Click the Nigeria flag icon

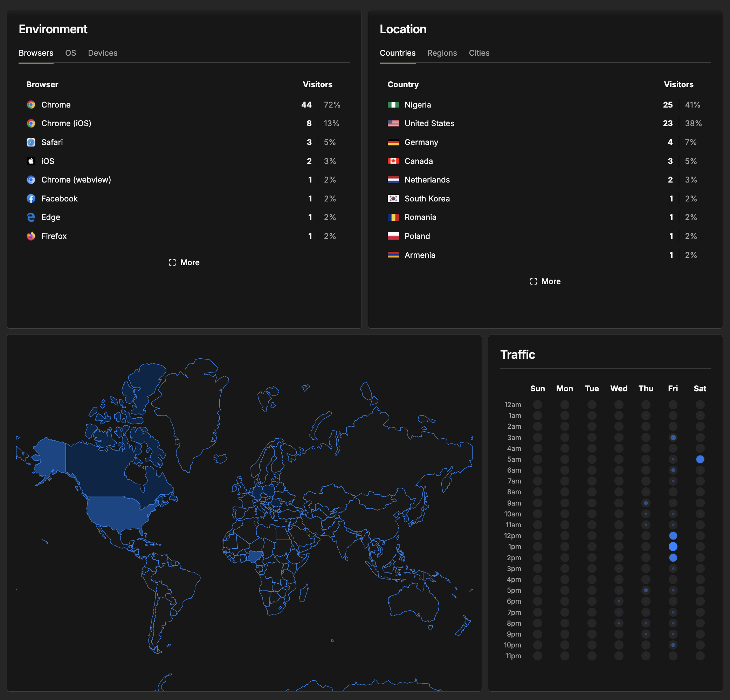[x=393, y=105]
